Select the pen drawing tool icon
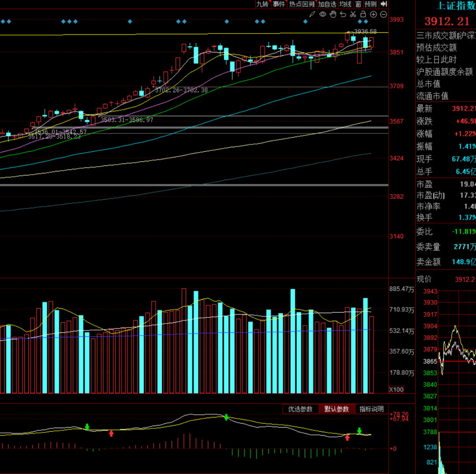476x474 pixels. pos(312,15)
